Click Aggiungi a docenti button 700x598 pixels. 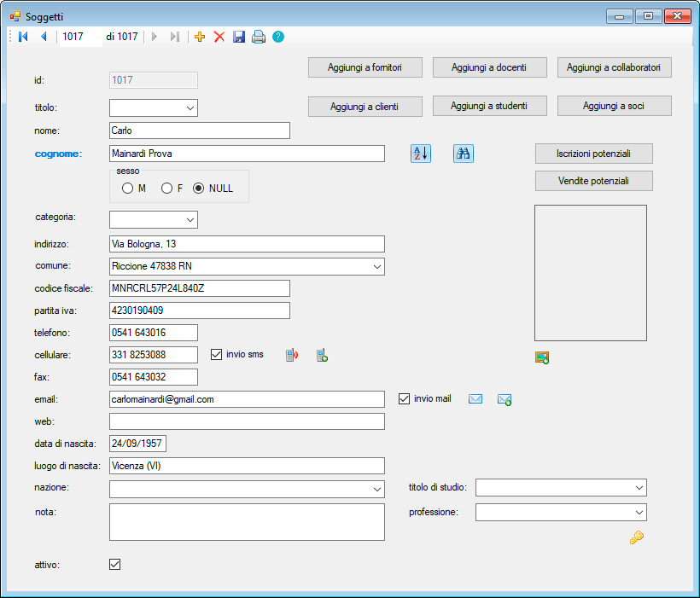(490, 67)
